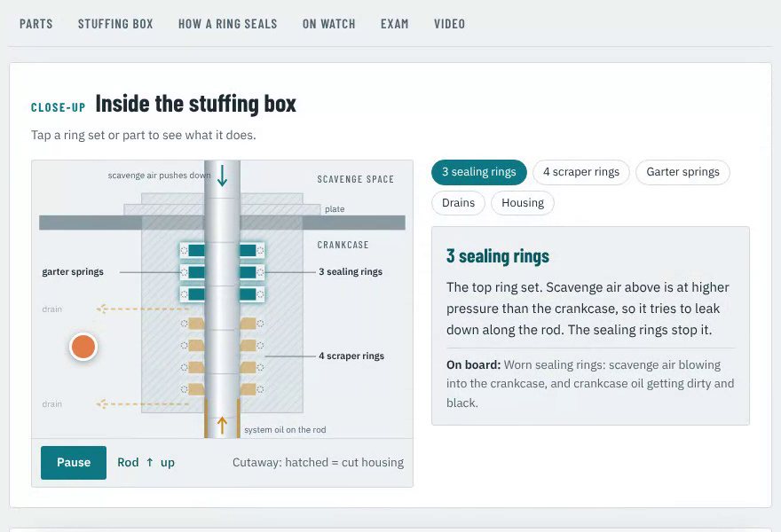
Task: Select the Garter springs chip
Action: (x=682, y=172)
